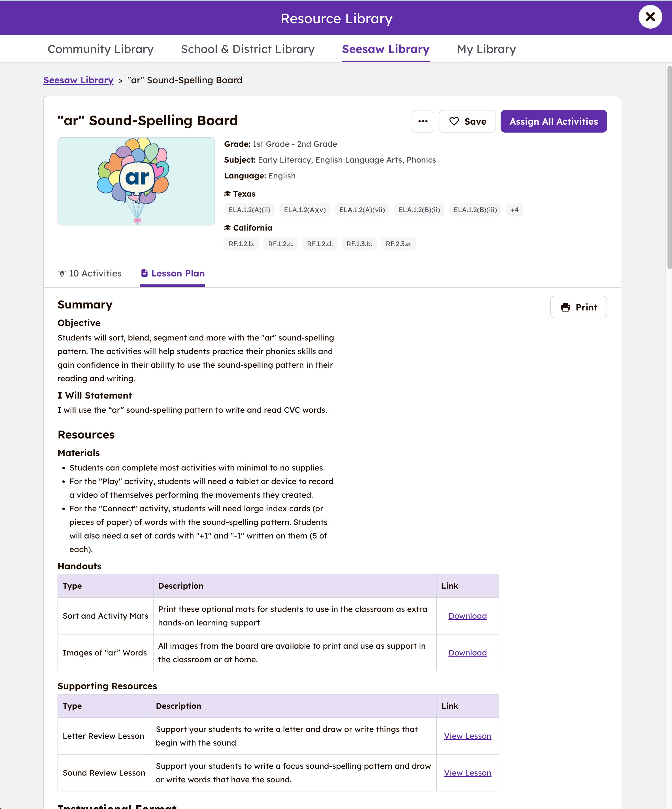Click the Assign All Activities button
Screen dimensions: 672x809
[553, 121]
